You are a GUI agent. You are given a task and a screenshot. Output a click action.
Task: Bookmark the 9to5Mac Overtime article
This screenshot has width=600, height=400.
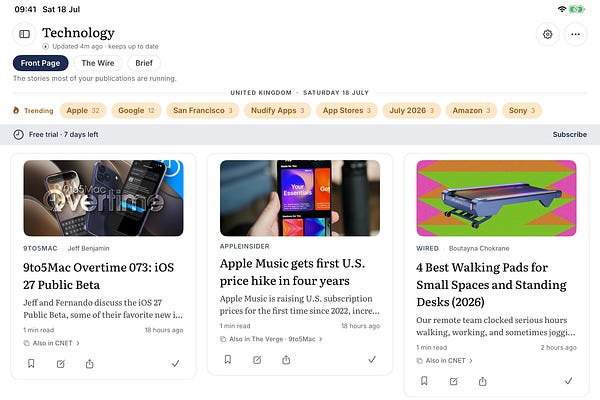tap(31, 363)
